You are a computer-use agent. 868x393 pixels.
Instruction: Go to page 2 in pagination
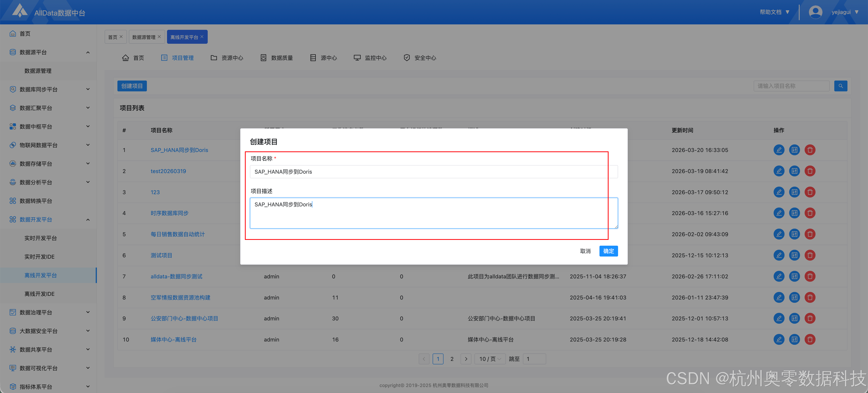452,359
